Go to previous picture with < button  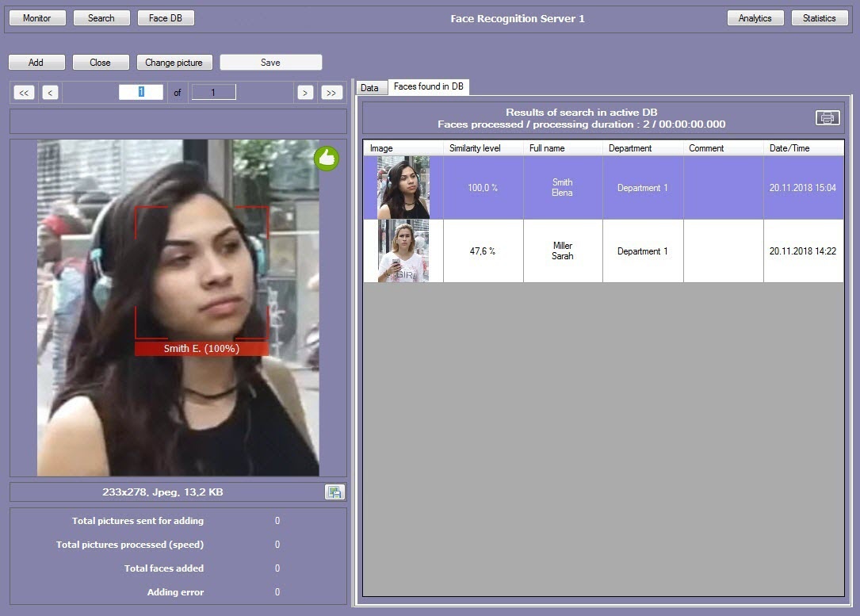coord(50,93)
